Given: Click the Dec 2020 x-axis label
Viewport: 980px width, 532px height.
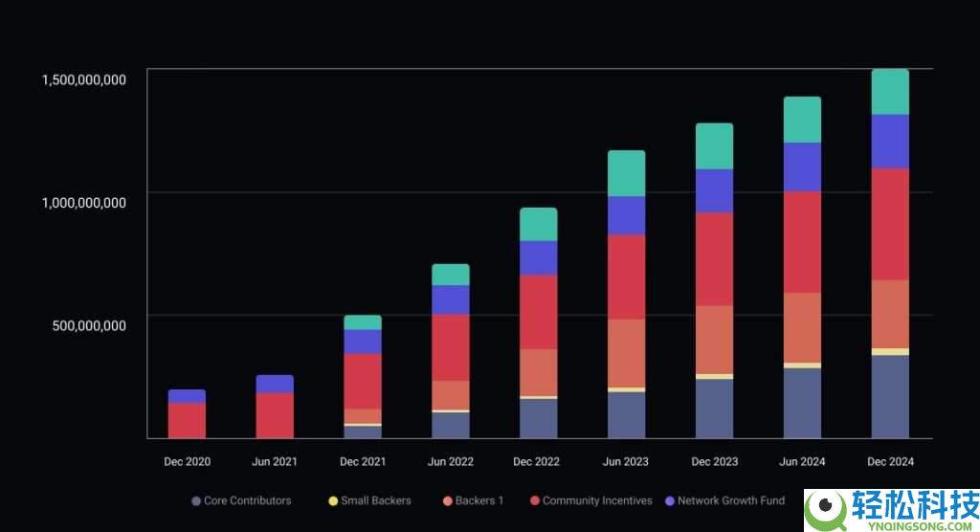Looking at the screenshot, I should [x=187, y=462].
